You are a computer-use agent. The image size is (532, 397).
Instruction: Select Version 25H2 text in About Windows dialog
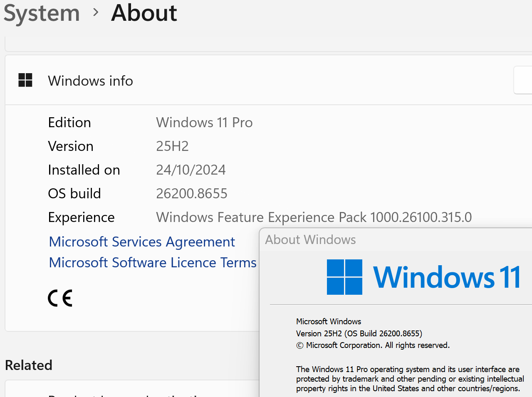point(359,333)
